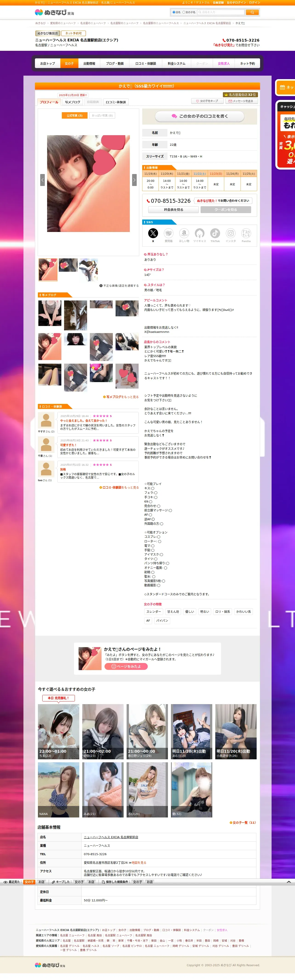Open the ぬきなび logo in the header

54,12
